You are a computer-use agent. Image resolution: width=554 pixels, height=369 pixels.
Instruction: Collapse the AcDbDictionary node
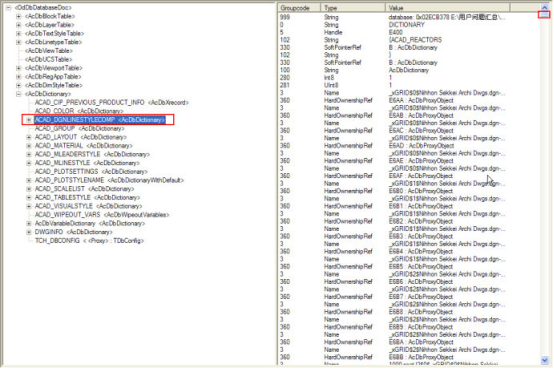[x=18, y=94]
